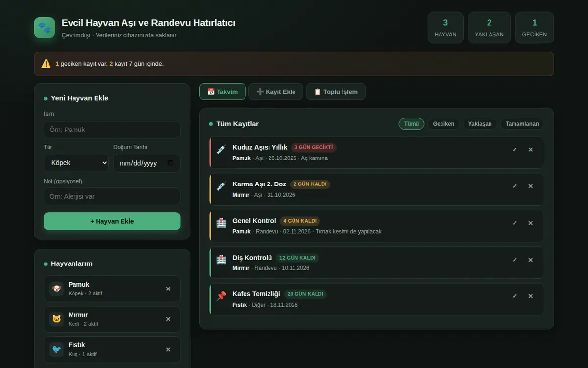Remove Pamuk from the pets list
588x368 pixels.
tap(168, 289)
